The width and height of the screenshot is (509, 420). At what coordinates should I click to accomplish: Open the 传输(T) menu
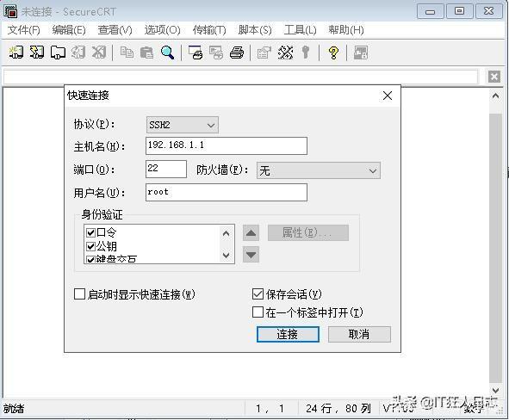click(209, 30)
